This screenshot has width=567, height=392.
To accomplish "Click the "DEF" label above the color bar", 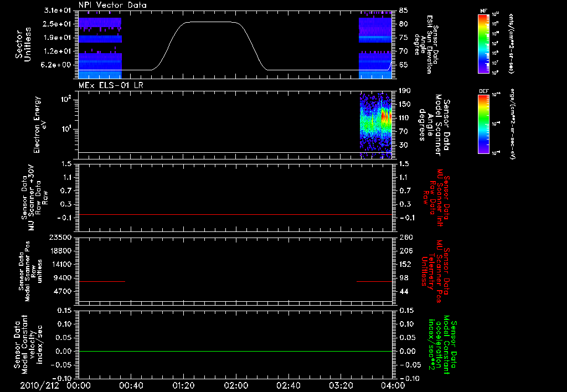I will tap(484, 91).
